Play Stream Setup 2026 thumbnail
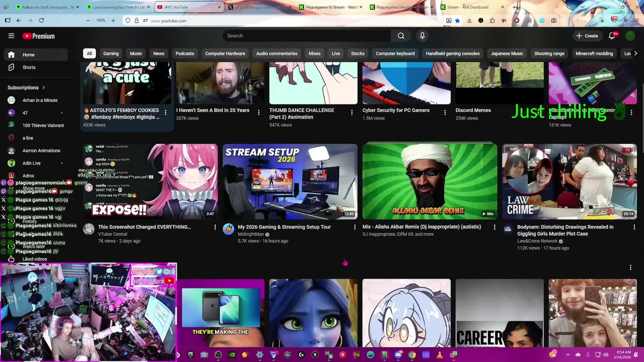The image size is (644, 362). pos(290,182)
